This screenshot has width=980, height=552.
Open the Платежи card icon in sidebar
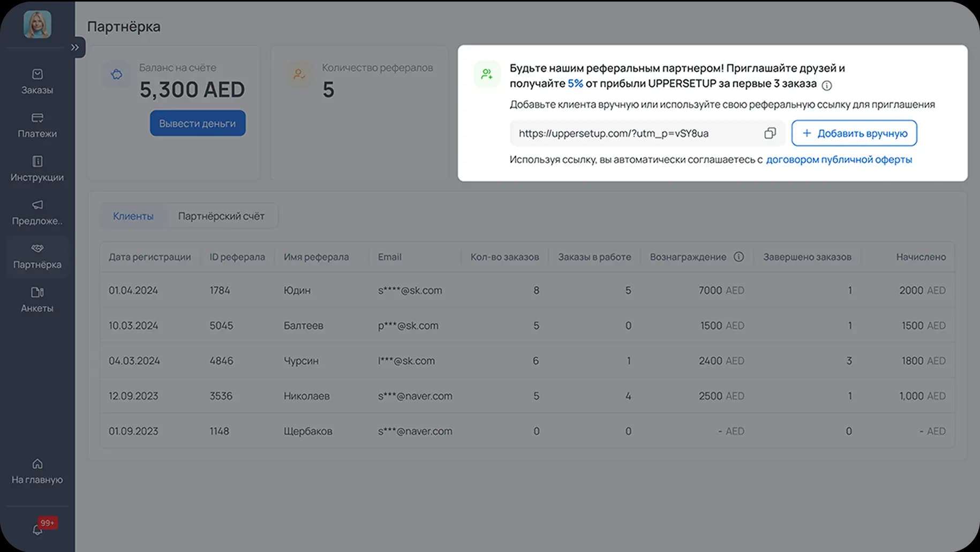click(37, 118)
